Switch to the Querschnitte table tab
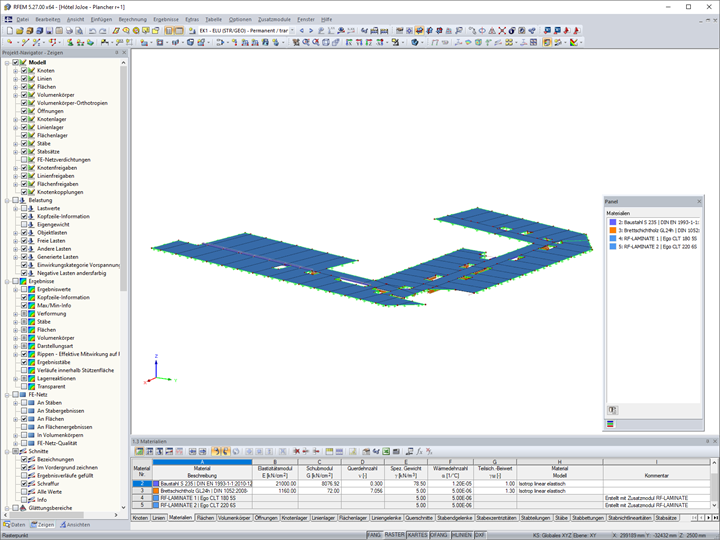Screen dimensions: 720x540 pyautogui.click(x=419, y=518)
